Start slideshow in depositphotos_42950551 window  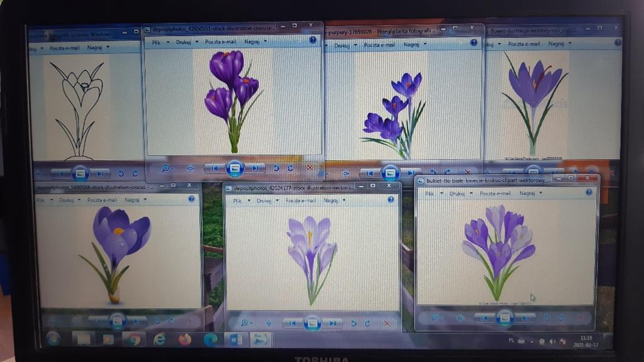tap(235, 168)
